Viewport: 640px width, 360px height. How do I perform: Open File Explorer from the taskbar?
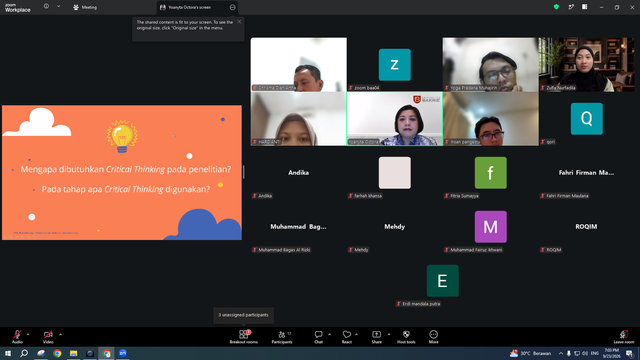tap(73, 353)
